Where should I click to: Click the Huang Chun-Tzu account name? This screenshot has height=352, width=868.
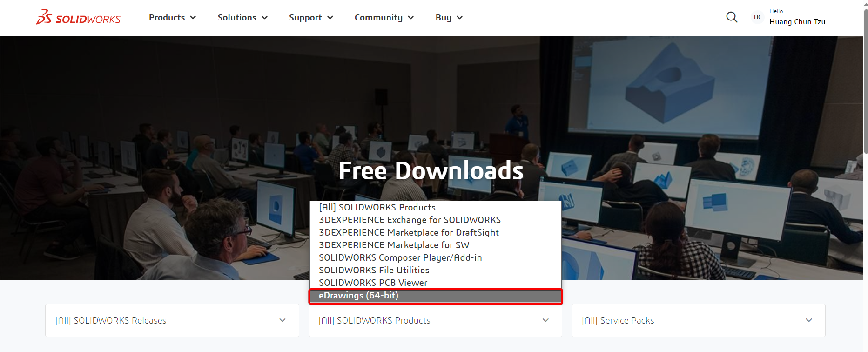pos(797,21)
